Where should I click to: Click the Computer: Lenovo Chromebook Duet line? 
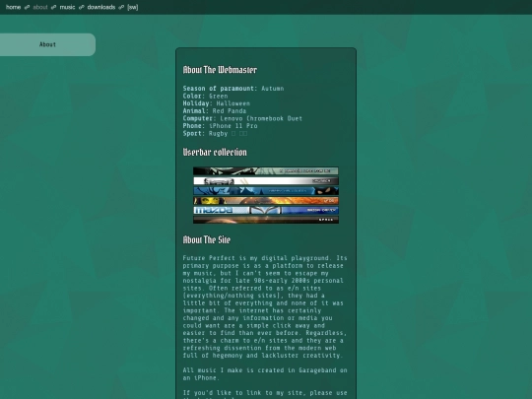(242, 118)
